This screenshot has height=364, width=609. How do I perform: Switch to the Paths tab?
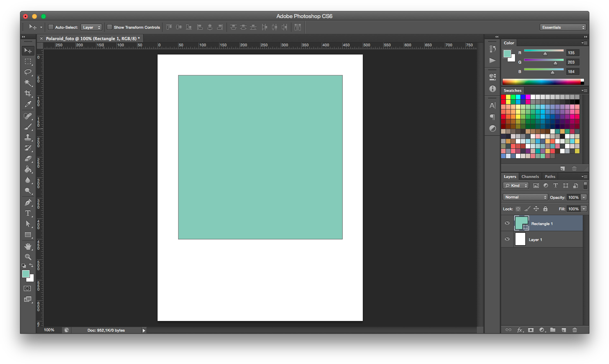[x=550, y=177]
